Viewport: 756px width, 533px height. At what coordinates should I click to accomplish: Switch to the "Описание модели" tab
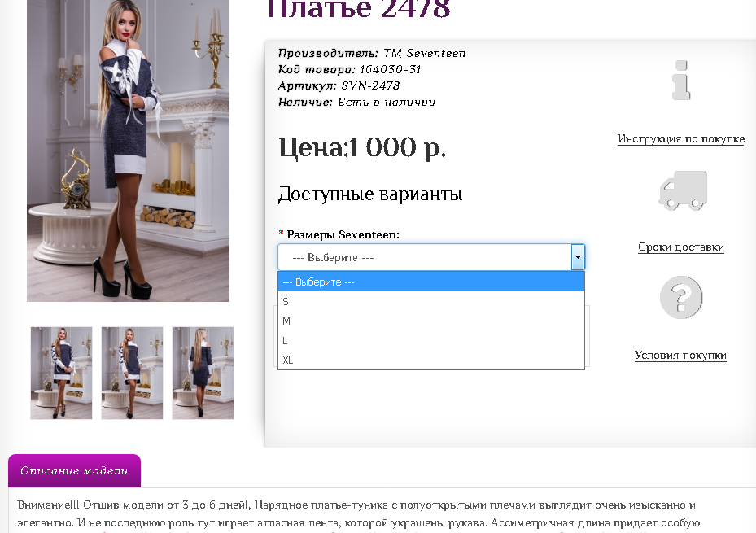point(74,470)
